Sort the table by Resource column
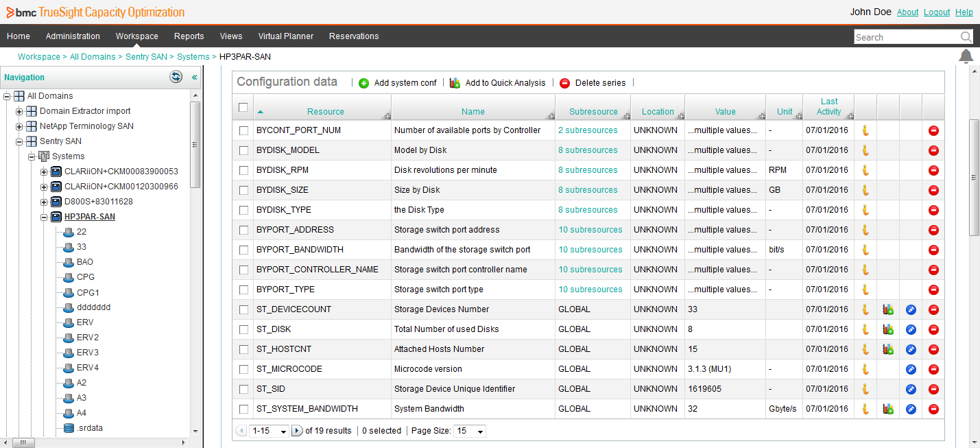980x448 pixels. pos(325,112)
